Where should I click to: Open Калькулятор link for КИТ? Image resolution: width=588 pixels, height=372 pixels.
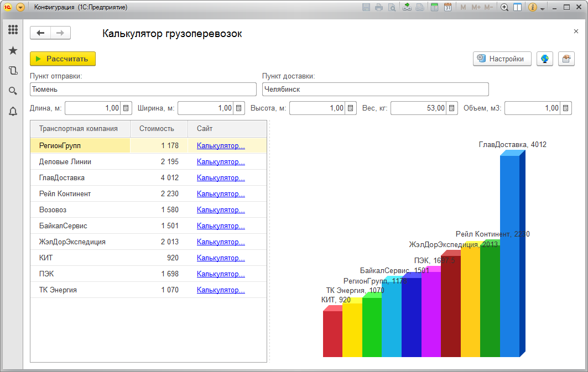click(221, 258)
